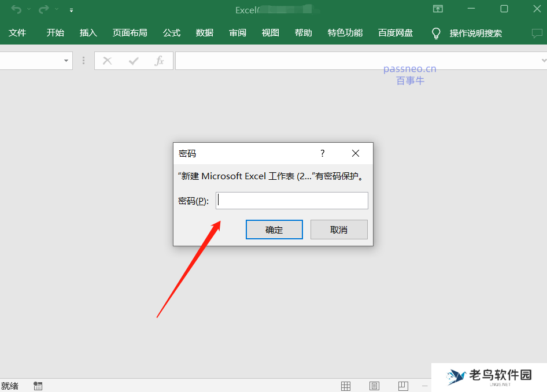Viewport: 547px width, 392px height.
Task: Select the Insert Function (fx) icon
Action: tap(160, 60)
